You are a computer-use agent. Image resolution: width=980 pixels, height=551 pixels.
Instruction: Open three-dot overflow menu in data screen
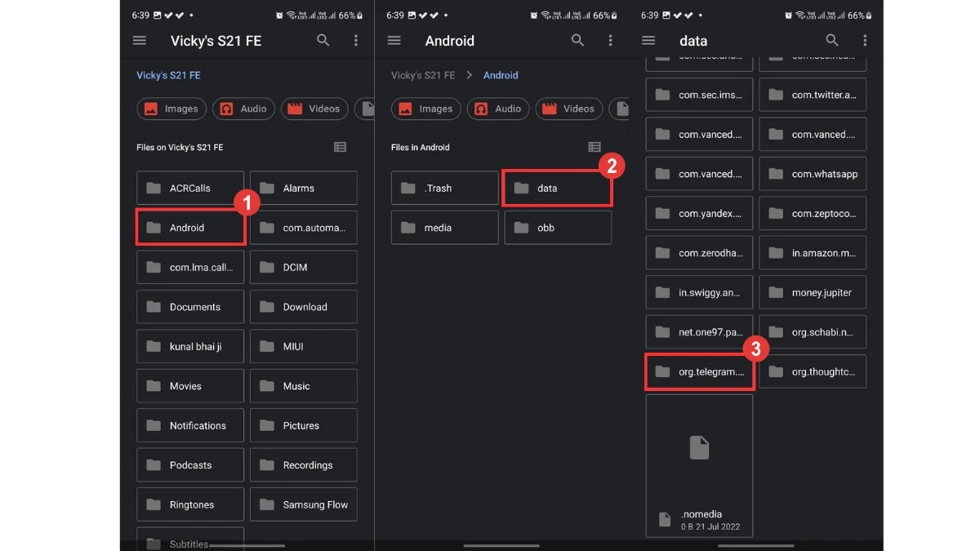click(x=865, y=41)
